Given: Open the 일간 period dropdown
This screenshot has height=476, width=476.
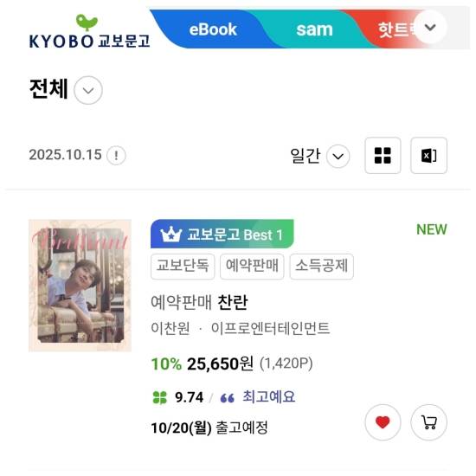Looking at the screenshot, I should tap(338, 157).
